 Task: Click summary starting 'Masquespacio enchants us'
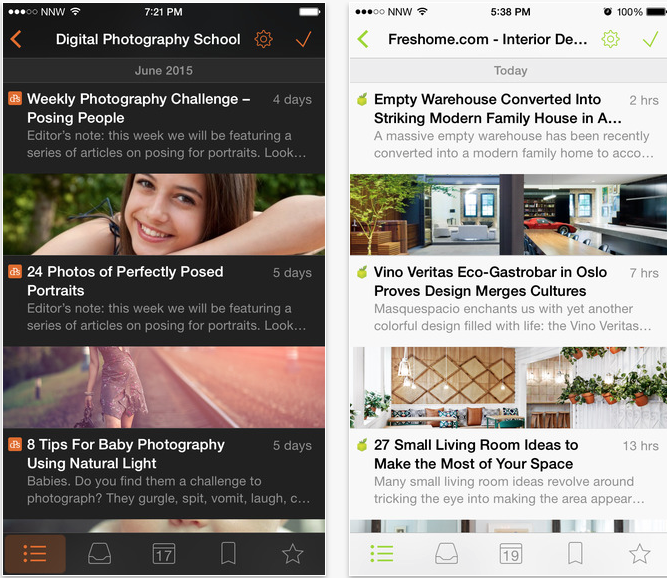(x=513, y=317)
